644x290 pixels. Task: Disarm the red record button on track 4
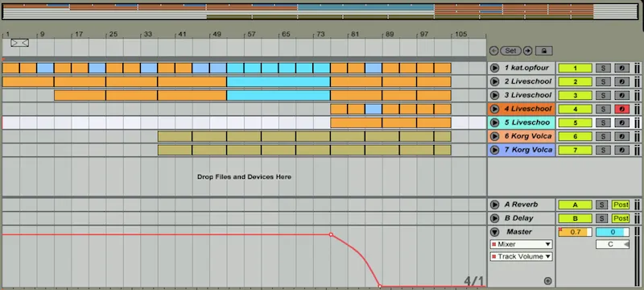pos(621,109)
